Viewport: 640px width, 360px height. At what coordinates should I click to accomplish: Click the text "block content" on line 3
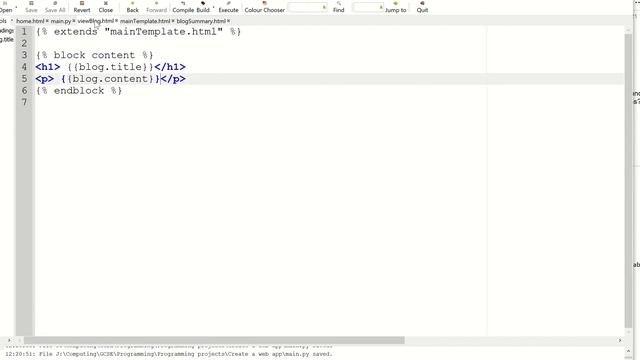(94, 55)
